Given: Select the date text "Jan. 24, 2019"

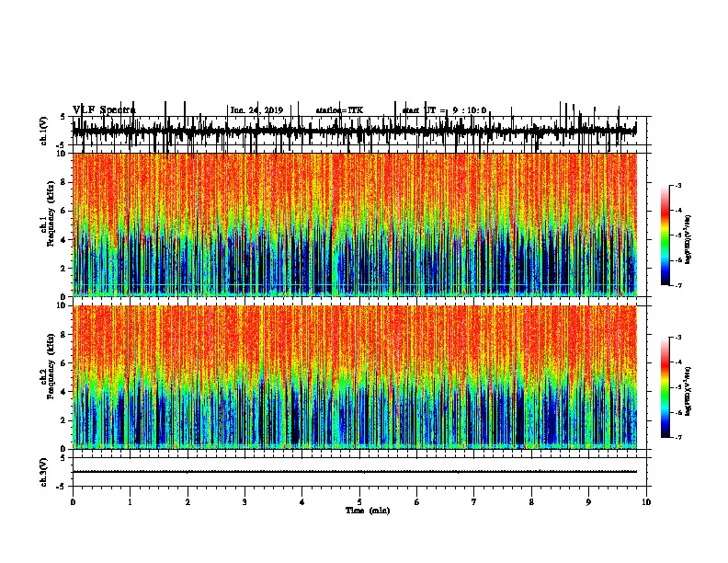Looking at the screenshot, I should pyautogui.click(x=256, y=110).
